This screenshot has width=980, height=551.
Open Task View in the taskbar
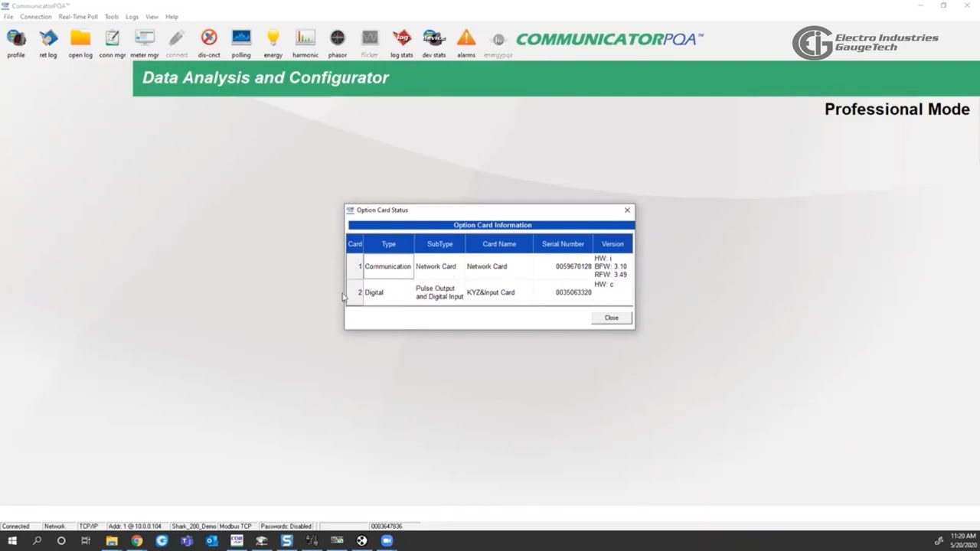click(86, 540)
